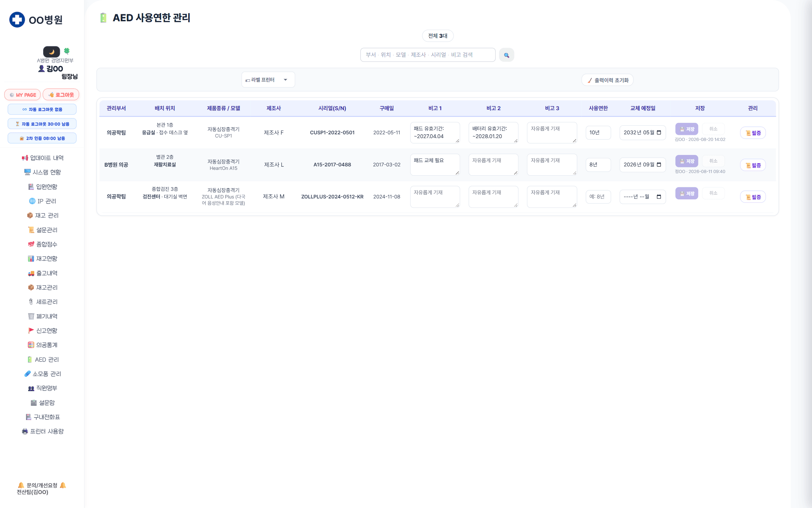Open MY PAGE
This screenshot has width=812, height=508.
coord(23,95)
